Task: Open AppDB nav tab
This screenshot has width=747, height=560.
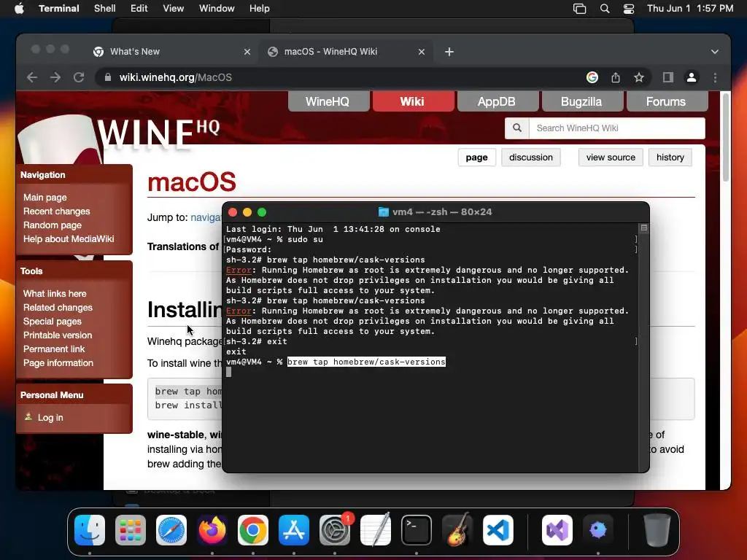Action: 497,101
